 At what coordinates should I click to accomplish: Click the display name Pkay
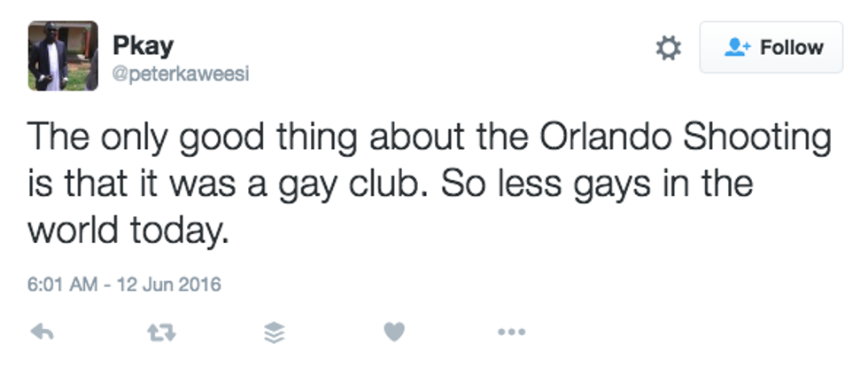tap(140, 45)
